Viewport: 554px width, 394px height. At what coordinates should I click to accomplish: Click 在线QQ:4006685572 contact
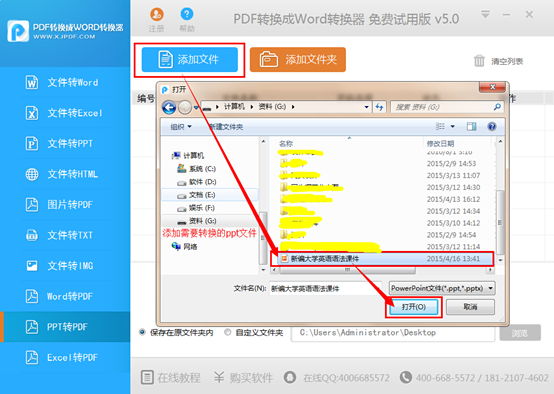click(x=337, y=377)
